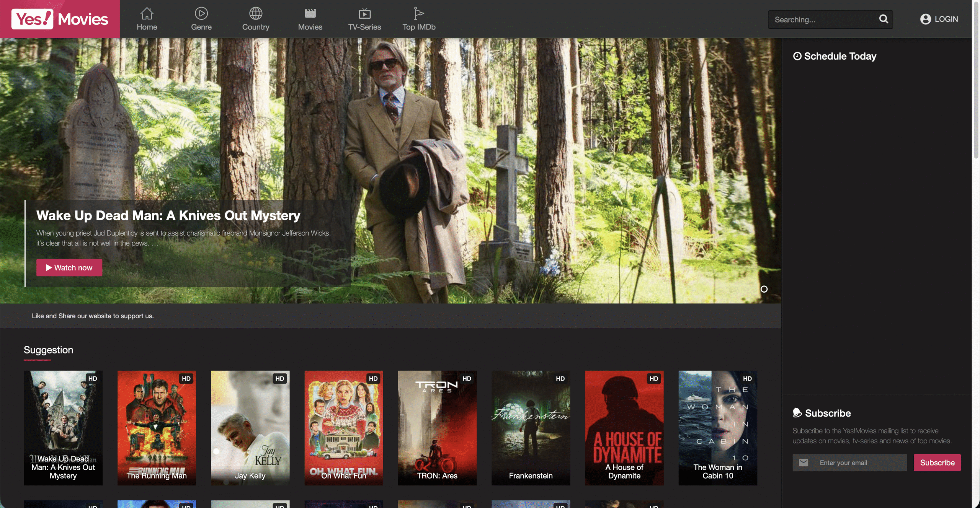Image resolution: width=980 pixels, height=508 pixels.
Task: Open A House of Dynamite poster
Action: pos(624,428)
